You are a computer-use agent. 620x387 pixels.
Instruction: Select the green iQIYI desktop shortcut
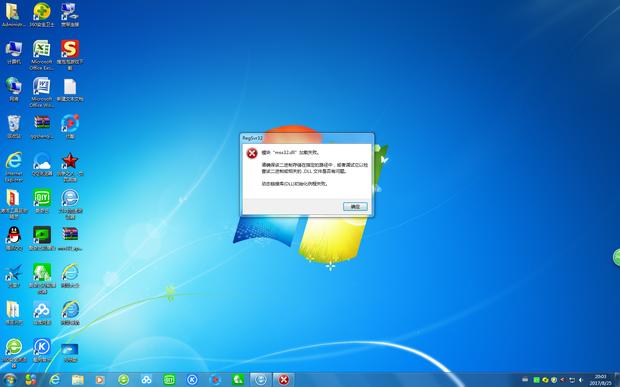42,201
